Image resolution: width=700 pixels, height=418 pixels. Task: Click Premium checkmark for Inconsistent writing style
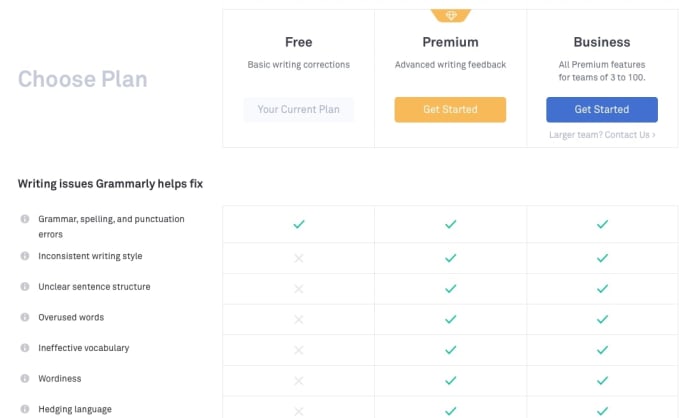450,258
